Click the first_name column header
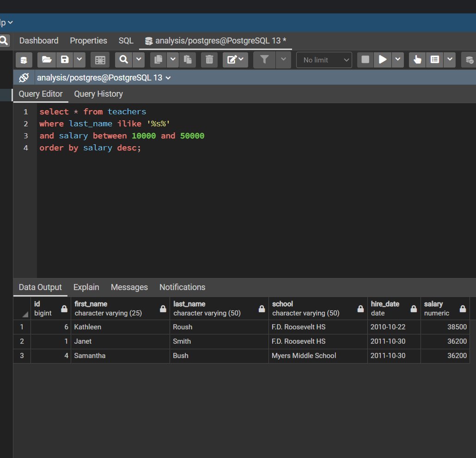The height and width of the screenshot is (458, 476). tap(120, 309)
